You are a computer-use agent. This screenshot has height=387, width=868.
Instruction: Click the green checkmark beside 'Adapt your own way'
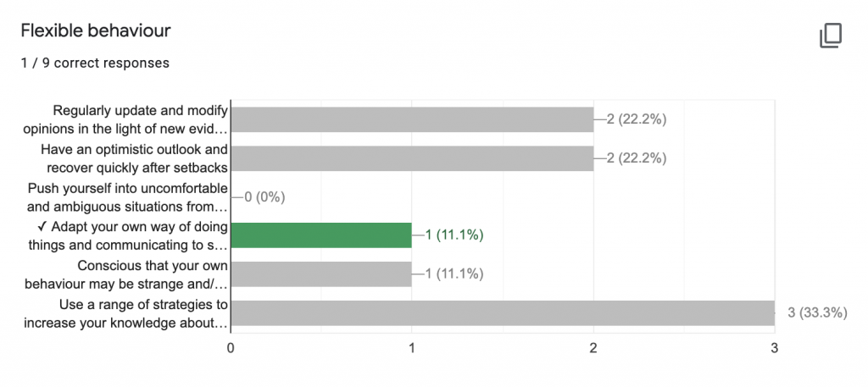coord(41,227)
